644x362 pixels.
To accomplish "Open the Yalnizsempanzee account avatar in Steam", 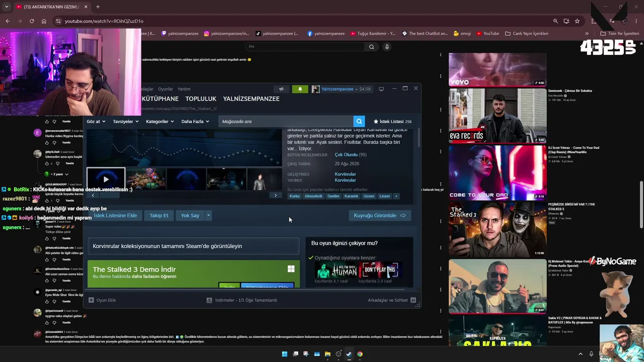I will (315, 89).
